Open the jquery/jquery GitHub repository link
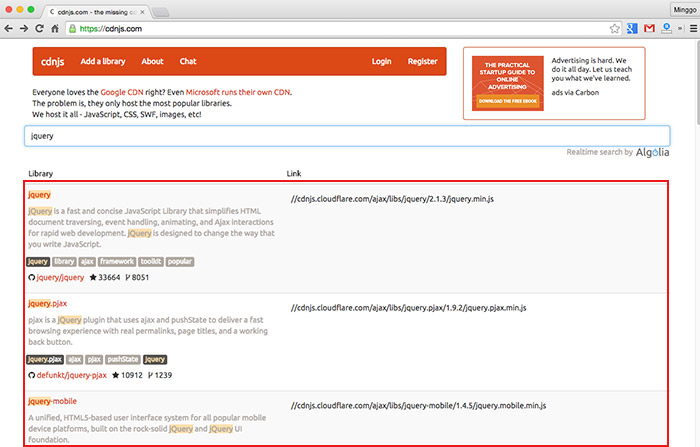Viewport: 700px width, 447px height. click(x=60, y=277)
